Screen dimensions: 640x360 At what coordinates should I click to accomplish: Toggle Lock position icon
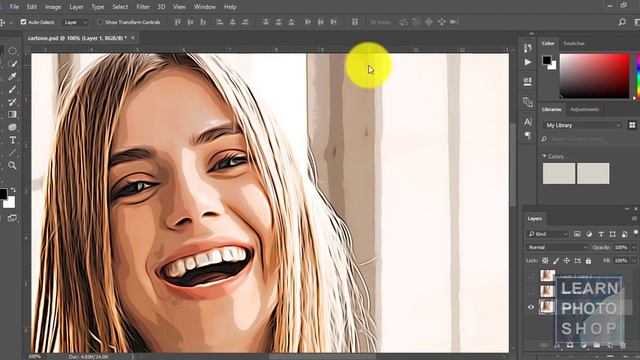click(567, 260)
